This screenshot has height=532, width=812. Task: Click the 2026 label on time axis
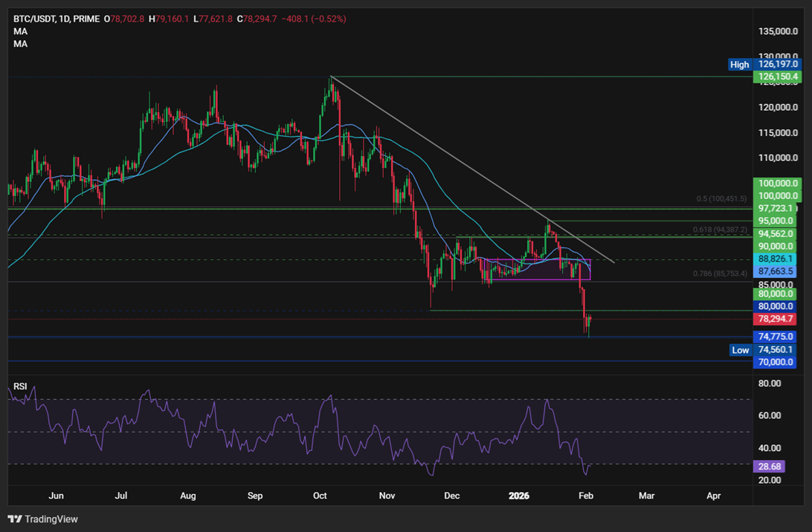point(518,496)
